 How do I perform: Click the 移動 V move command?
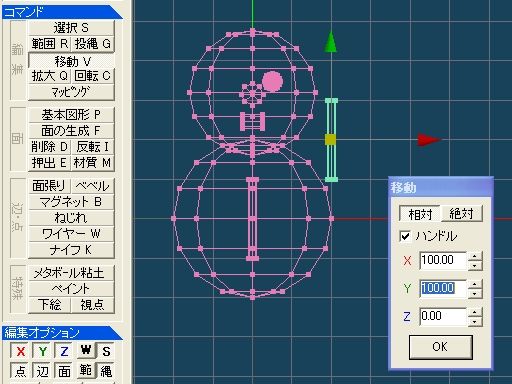(71, 61)
